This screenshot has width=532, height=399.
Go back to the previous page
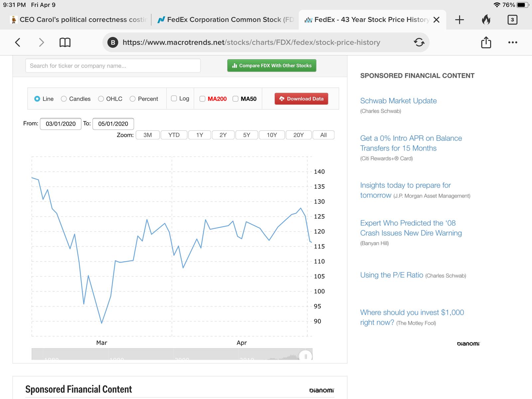pos(18,42)
